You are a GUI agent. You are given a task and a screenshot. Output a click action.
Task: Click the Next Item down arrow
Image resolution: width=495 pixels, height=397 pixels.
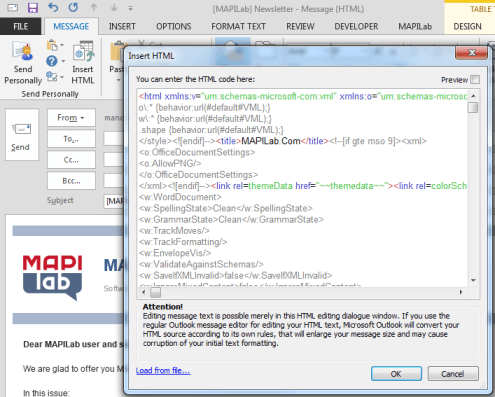114,7
